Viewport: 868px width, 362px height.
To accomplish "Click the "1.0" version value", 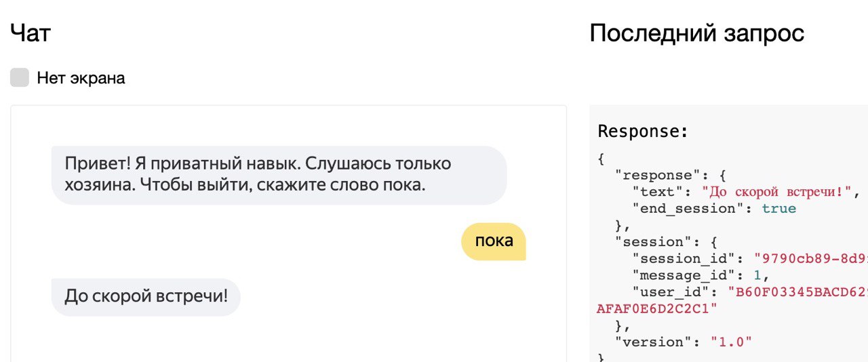I will pyautogui.click(x=732, y=342).
